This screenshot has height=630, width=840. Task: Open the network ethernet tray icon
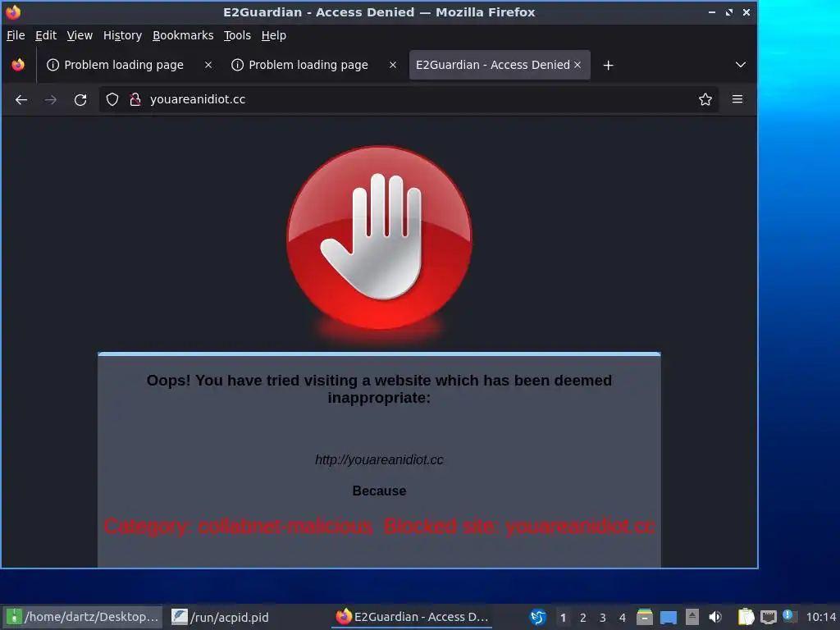coord(768,617)
